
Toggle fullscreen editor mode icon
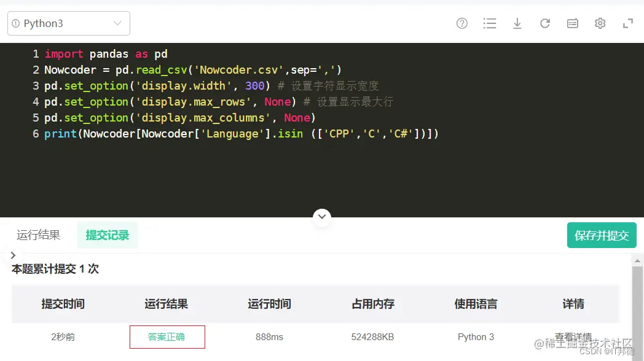tap(628, 23)
